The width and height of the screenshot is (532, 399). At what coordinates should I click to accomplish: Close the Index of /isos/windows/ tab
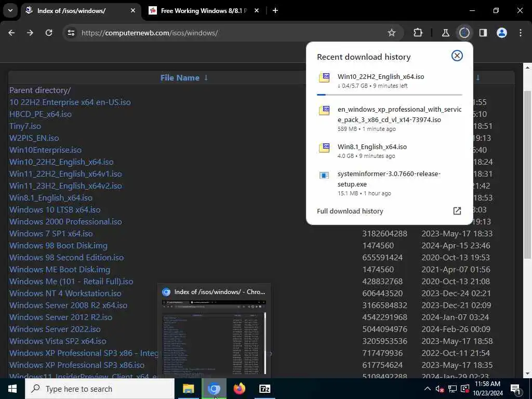click(133, 10)
